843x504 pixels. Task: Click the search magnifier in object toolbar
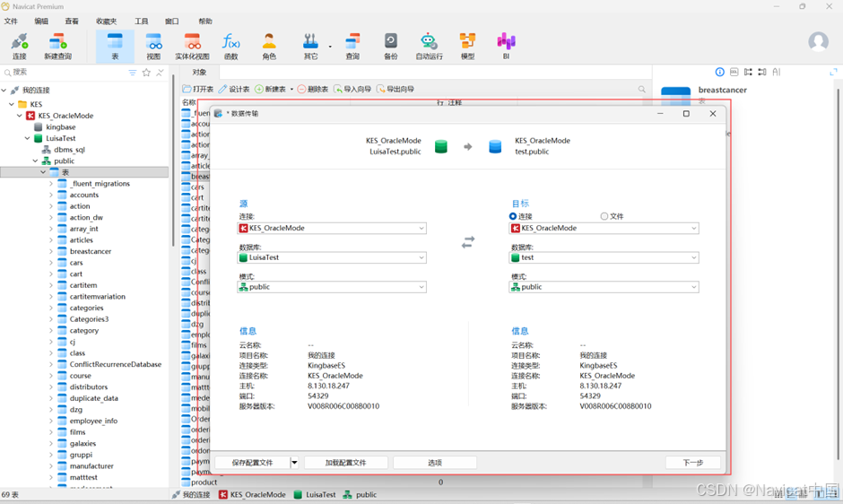[642, 90]
